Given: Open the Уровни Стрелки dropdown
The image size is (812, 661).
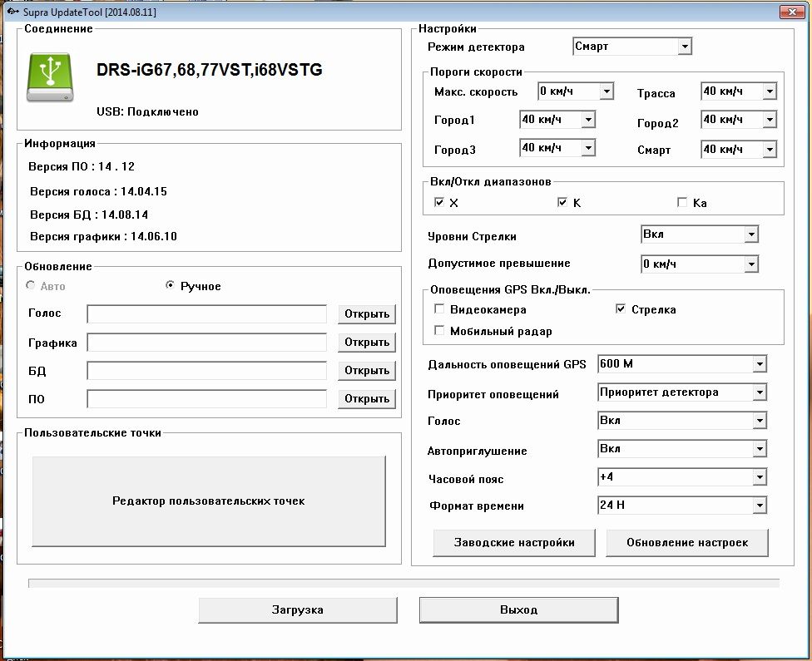Looking at the screenshot, I should tap(700, 234).
